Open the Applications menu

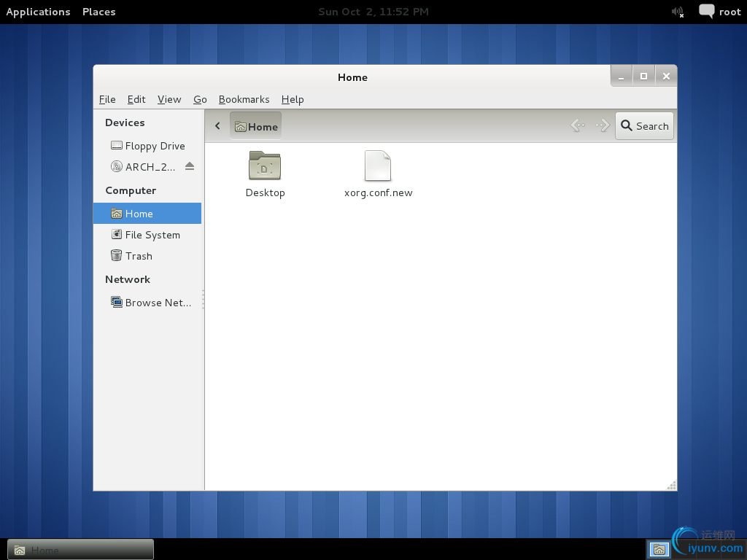(38, 12)
